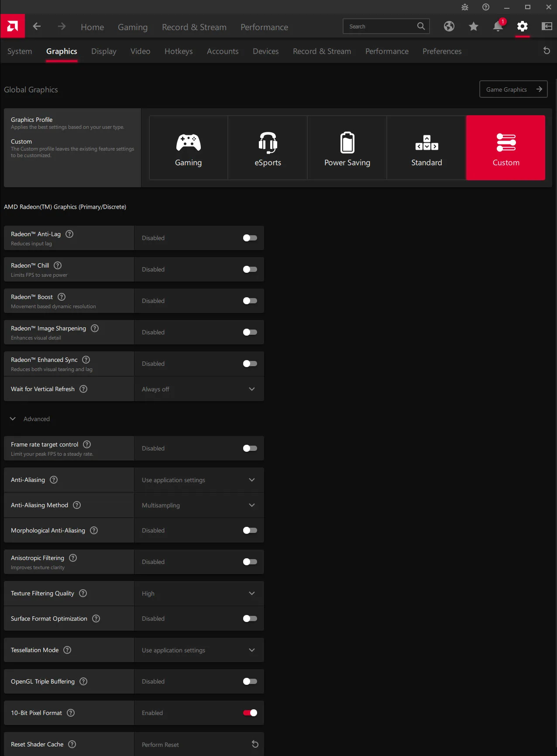The height and width of the screenshot is (756, 557).
Task: Open Anti-Aliasing Method Multisampling dropdown
Action: click(199, 505)
